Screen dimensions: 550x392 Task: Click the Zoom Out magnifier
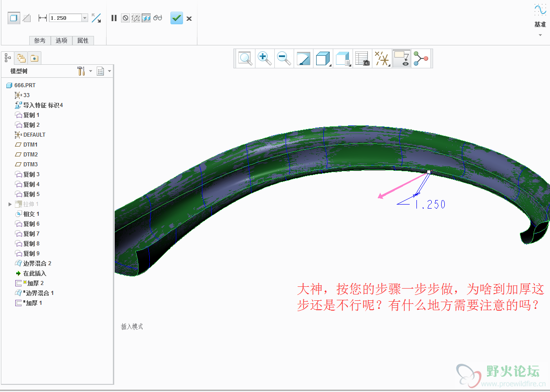pyautogui.click(x=284, y=58)
